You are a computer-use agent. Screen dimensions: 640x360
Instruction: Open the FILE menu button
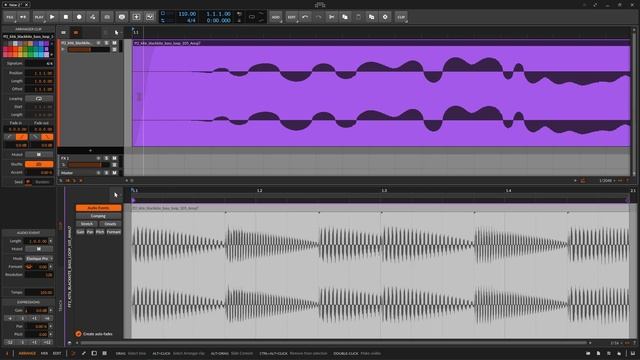coord(10,17)
